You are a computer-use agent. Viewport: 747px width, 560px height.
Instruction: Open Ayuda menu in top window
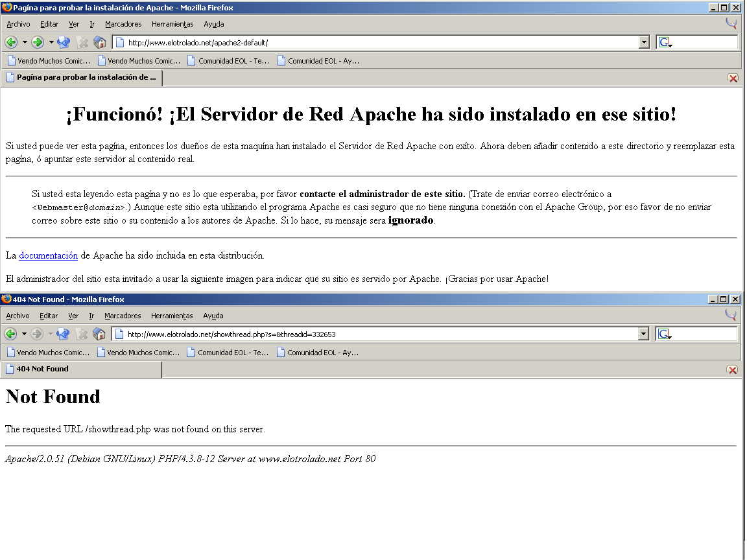(x=213, y=24)
